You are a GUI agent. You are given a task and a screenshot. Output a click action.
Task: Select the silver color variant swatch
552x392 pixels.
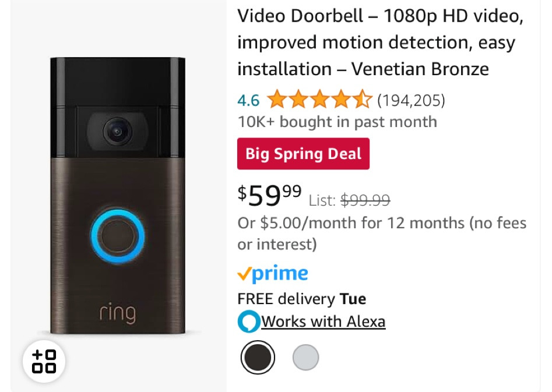click(305, 356)
